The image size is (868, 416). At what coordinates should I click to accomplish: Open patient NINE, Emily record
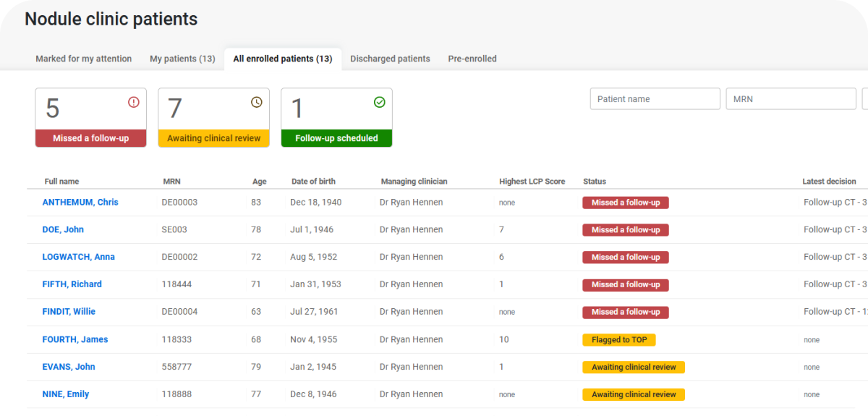tap(66, 395)
